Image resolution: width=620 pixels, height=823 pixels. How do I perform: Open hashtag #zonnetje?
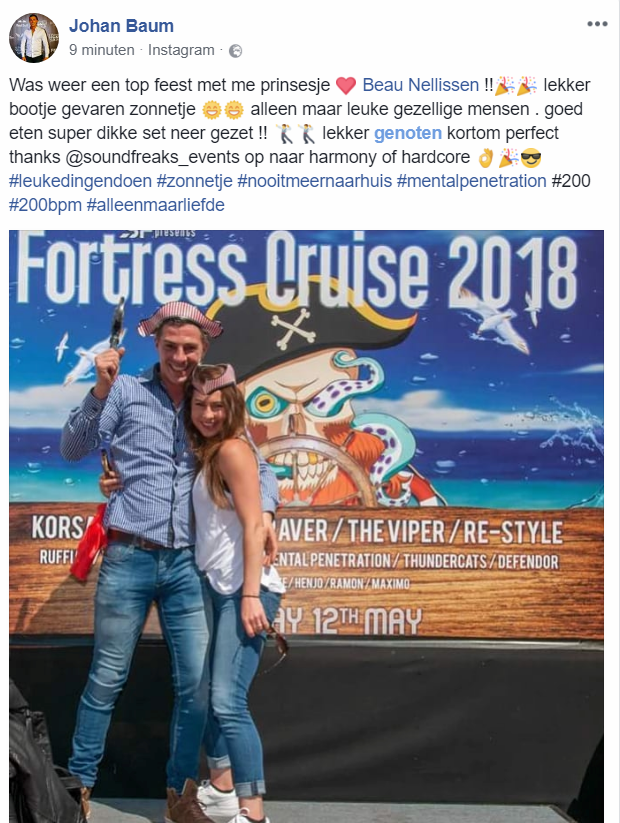click(x=195, y=181)
